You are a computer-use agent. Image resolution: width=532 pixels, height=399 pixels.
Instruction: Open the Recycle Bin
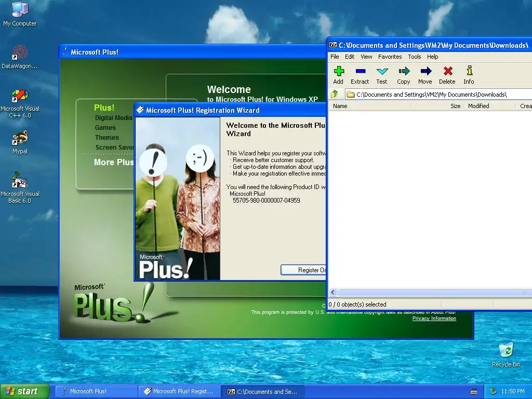[x=506, y=355]
